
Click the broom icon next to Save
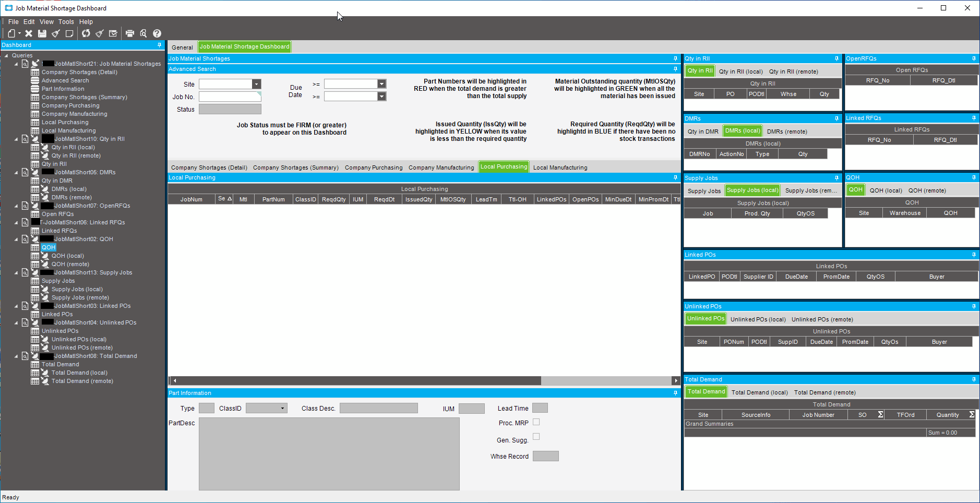point(56,33)
